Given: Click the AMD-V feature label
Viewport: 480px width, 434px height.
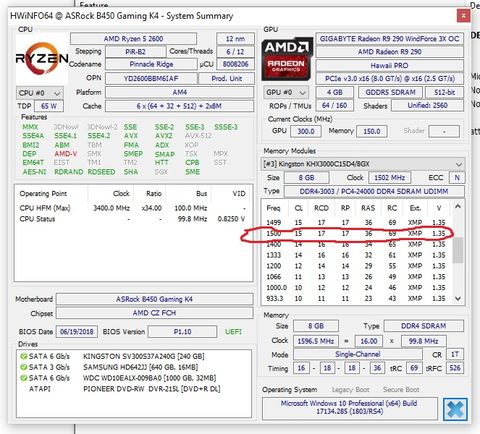Looking at the screenshot, I should 66,154.
